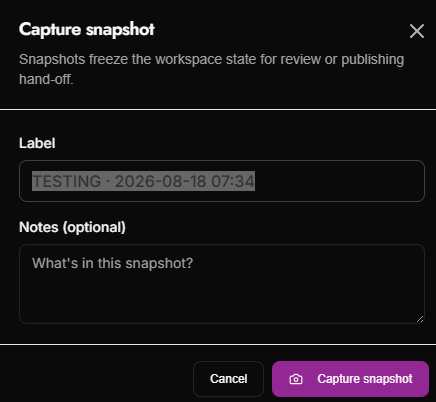Screen dimensions: 436x402
Task: Click the words "hand-off." in the description
Action: [46, 80]
